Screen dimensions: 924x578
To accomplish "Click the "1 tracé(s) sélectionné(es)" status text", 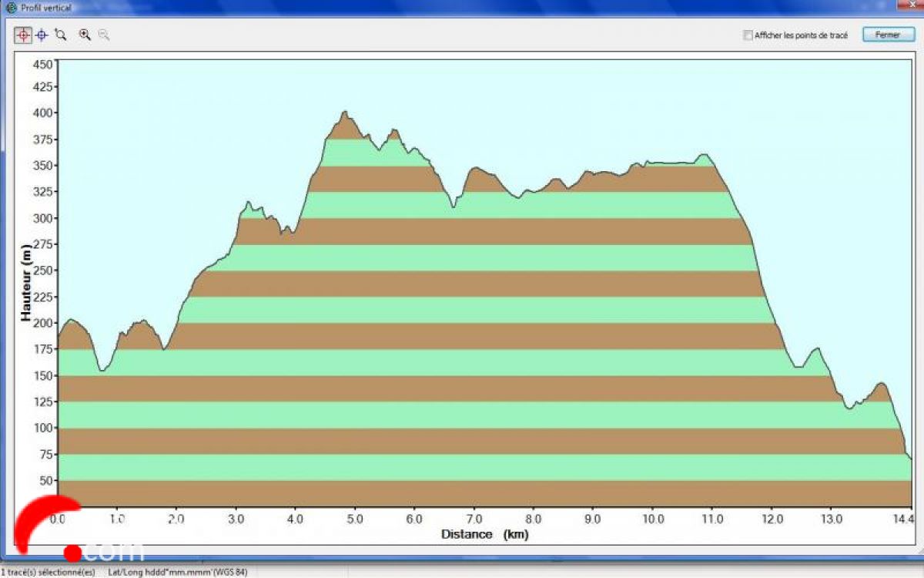I will [48, 572].
